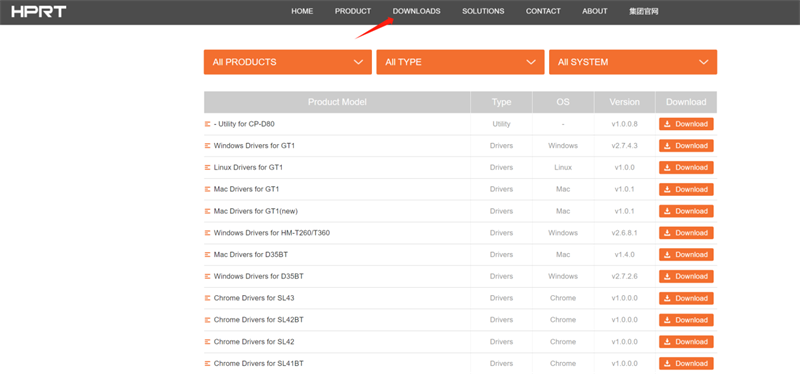
Task: Click list icon beside Utility for CP-D80
Action: [207, 124]
